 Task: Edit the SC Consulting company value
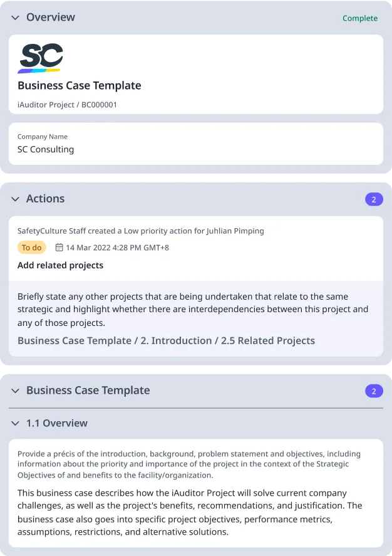click(45, 149)
